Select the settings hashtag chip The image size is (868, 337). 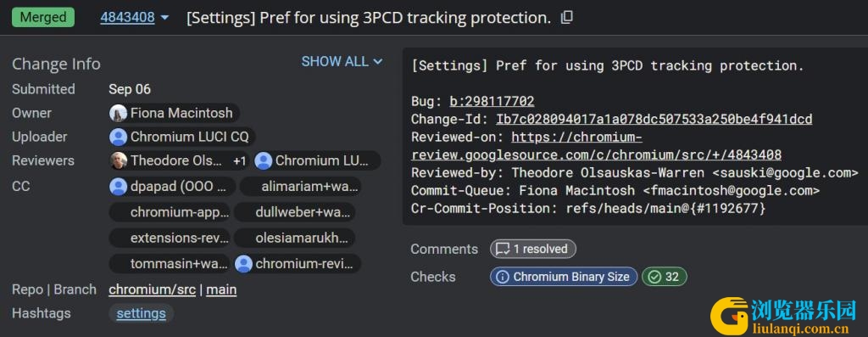(x=142, y=313)
